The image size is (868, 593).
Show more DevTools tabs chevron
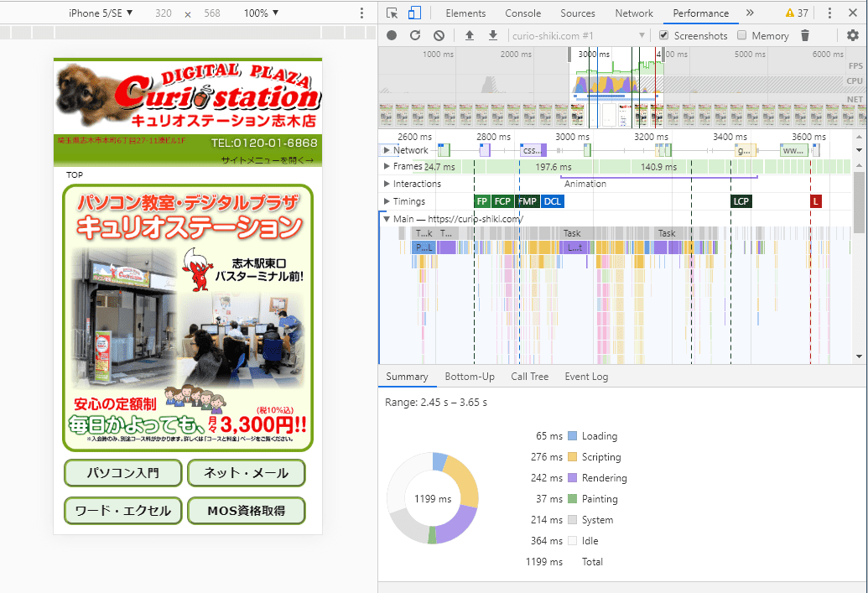pyautogui.click(x=750, y=13)
